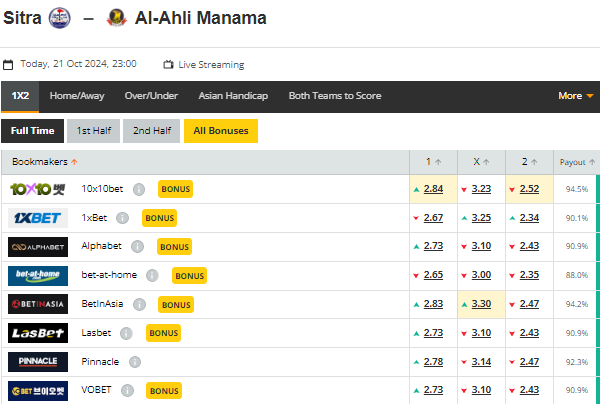Viewport: 600px width, 404px height.
Task: Click the Sitra team crest logo
Action: pyautogui.click(x=59, y=18)
